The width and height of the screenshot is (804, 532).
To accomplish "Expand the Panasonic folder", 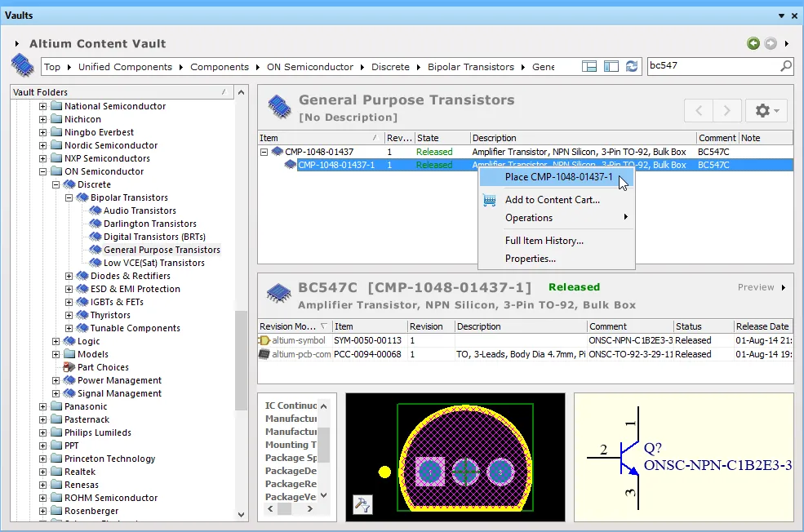I will [43, 406].
